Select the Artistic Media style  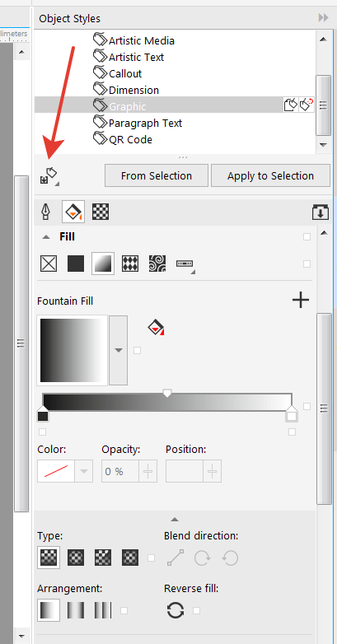142,40
